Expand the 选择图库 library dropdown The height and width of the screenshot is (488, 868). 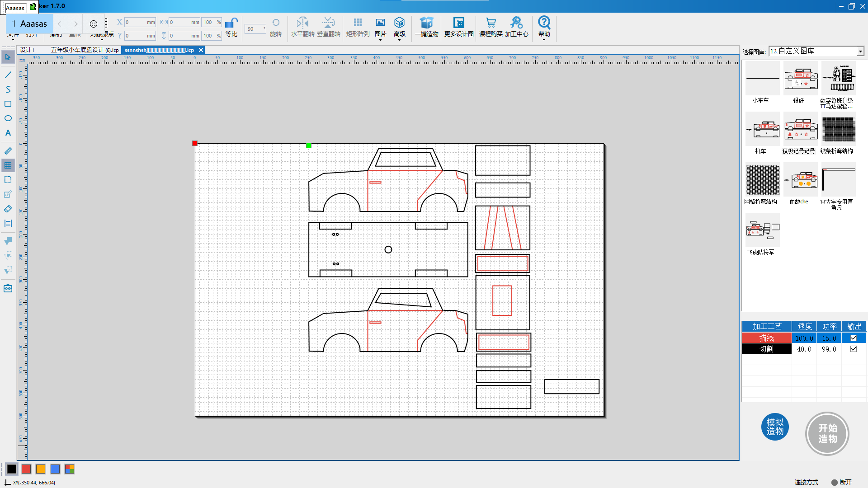pos(860,52)
